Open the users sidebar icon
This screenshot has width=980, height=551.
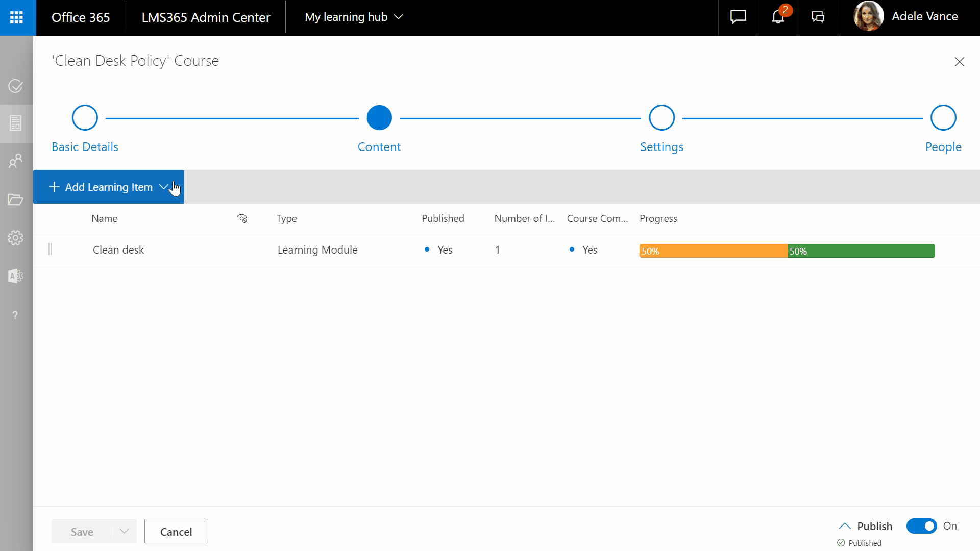(16, 161)
